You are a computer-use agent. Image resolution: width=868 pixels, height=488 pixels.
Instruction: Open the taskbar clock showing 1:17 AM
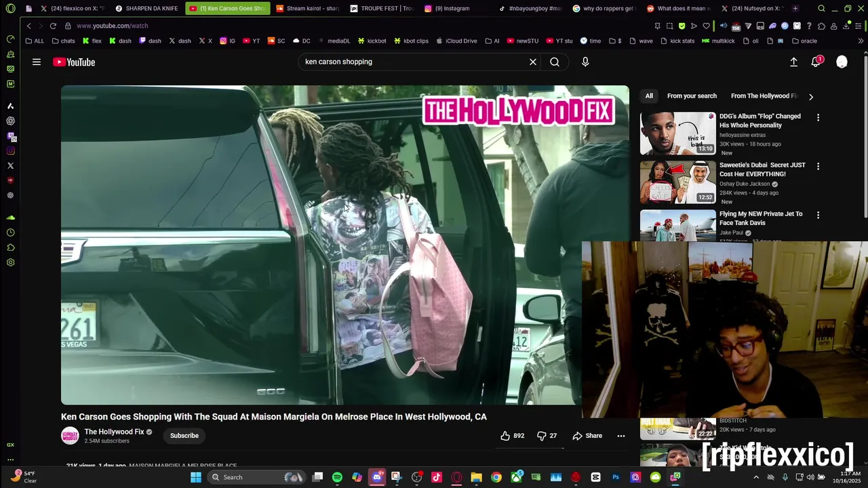tap(847, 477)
